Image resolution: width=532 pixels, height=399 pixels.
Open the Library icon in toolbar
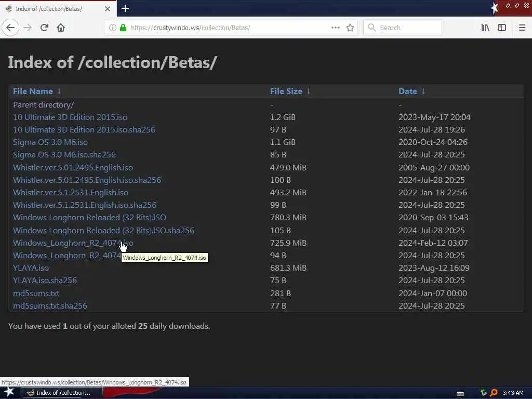pyautogui.click(x=485, y=28)
